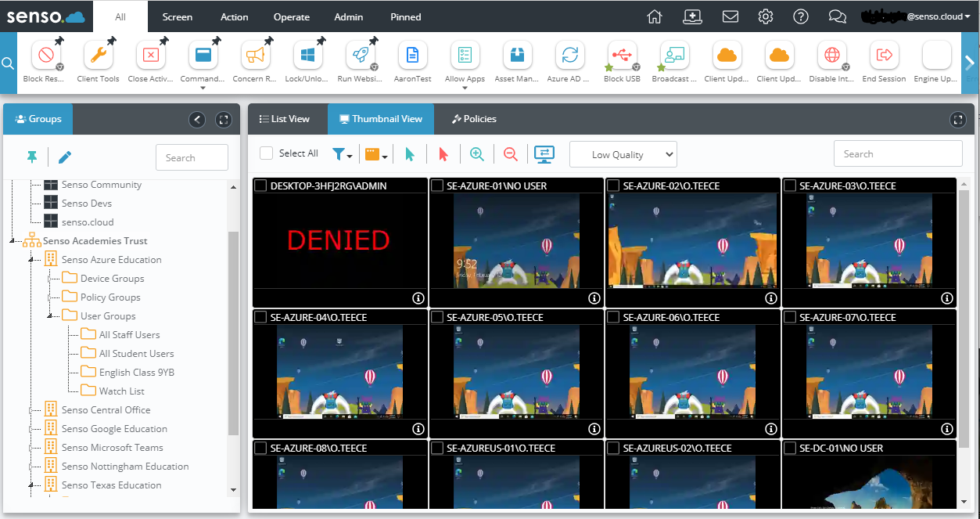Switch to the List View tab

tap(285, 119)
